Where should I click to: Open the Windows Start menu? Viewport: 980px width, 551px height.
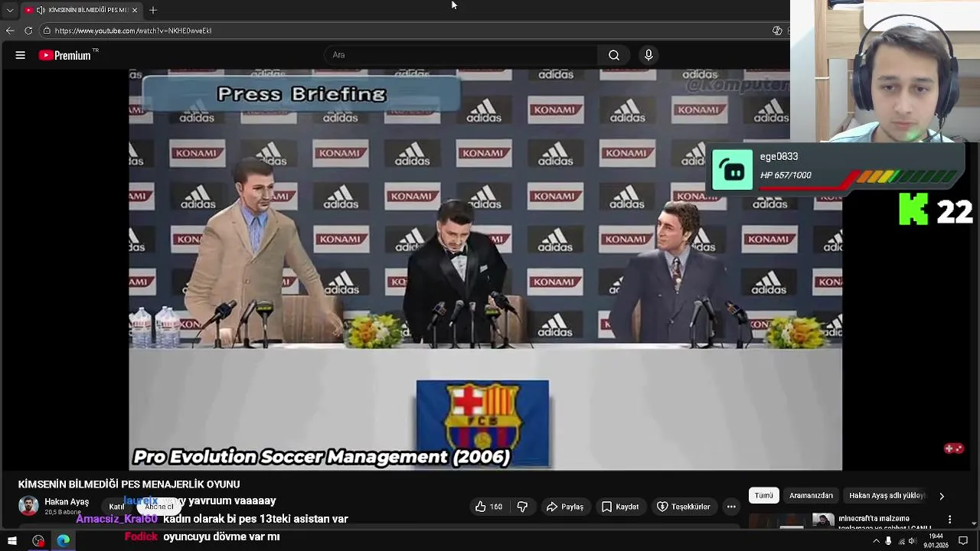pyautogui.click(x=12, y=541)
